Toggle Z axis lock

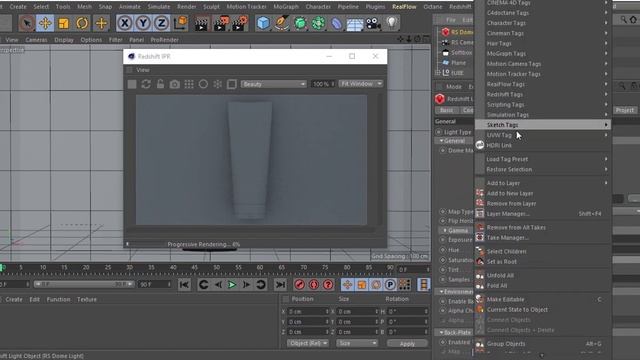[161, 23]
